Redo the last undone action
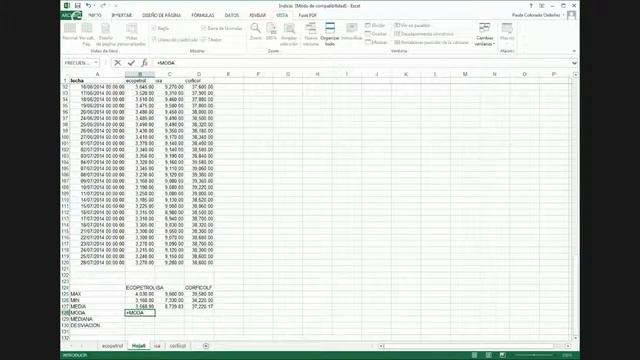 pos(103,6)
